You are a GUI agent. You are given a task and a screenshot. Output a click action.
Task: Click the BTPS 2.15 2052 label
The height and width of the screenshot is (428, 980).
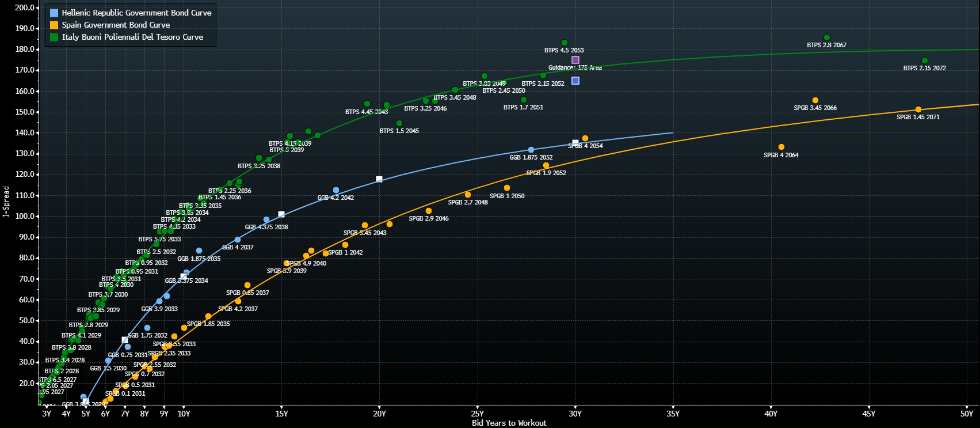click(x=543, y=84)
